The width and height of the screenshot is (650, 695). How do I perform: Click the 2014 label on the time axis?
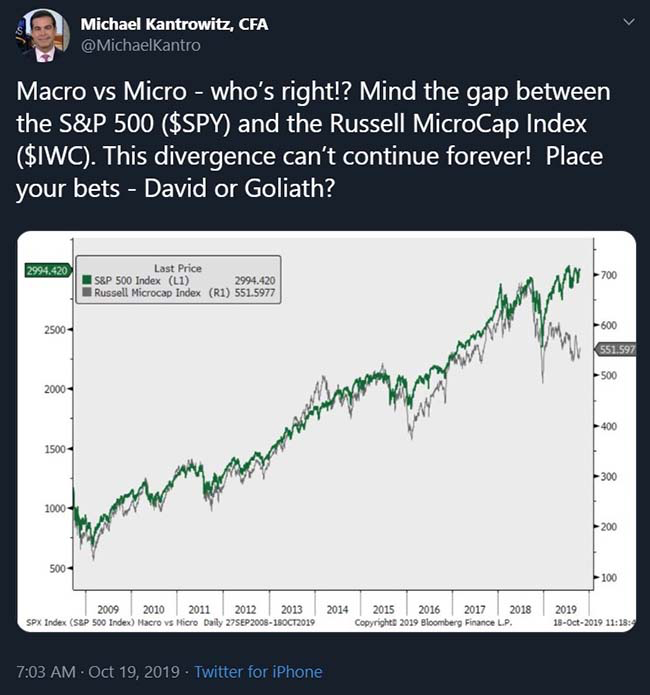[x=337, y=609]
